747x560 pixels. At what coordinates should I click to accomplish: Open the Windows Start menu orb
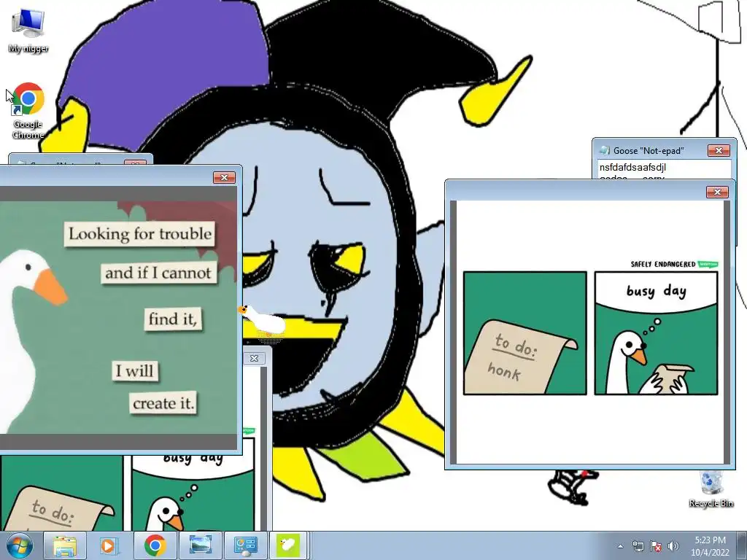click(x=19, y=545)
